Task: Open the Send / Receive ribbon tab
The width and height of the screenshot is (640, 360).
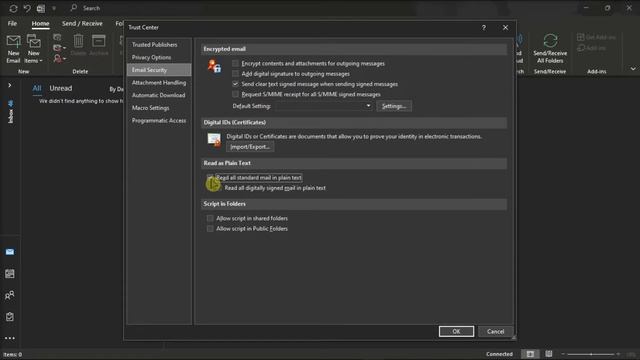Action: tap(82, 23)
